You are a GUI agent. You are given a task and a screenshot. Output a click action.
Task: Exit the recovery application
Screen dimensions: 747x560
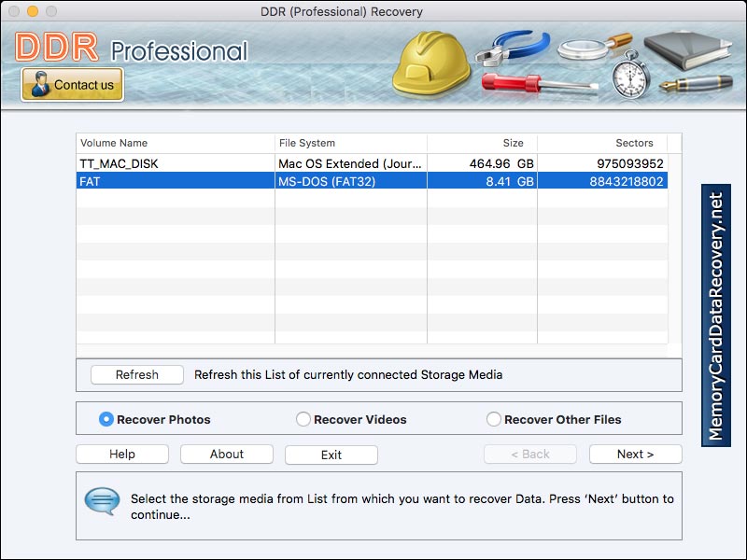click(x=331, y=454)
